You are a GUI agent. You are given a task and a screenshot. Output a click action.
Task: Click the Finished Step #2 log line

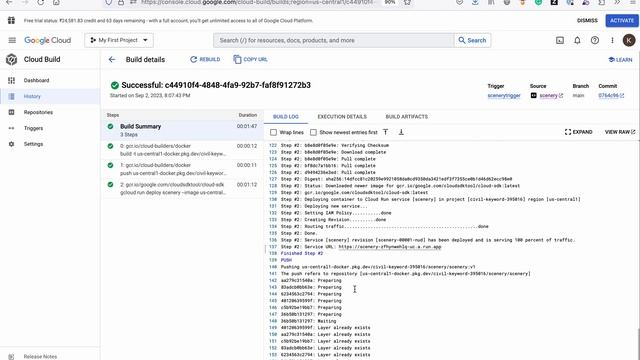point(302,253)
